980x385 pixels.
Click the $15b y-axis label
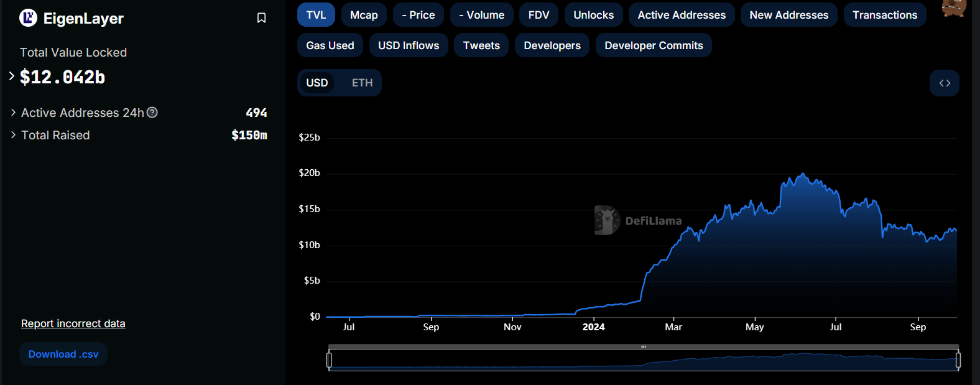click(x=310, y=209)
